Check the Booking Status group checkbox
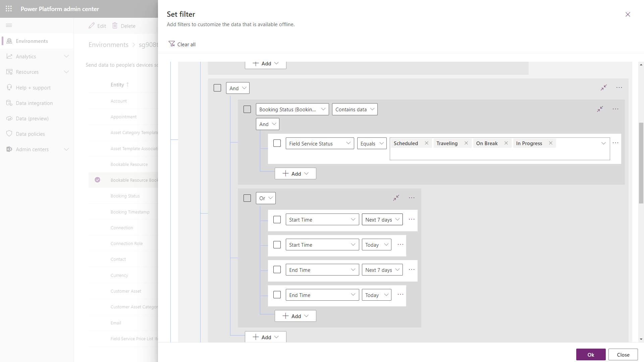 coord(247,109)
